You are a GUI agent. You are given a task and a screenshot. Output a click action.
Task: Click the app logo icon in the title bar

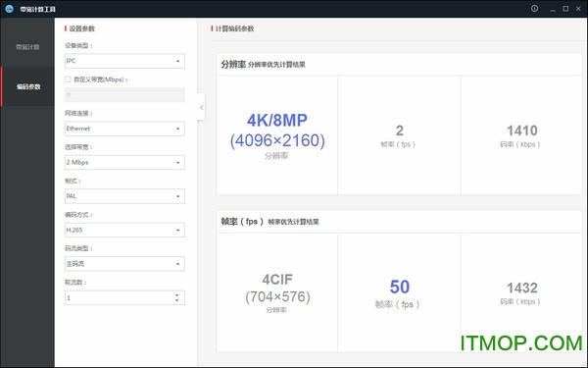[x=10, y=9]
